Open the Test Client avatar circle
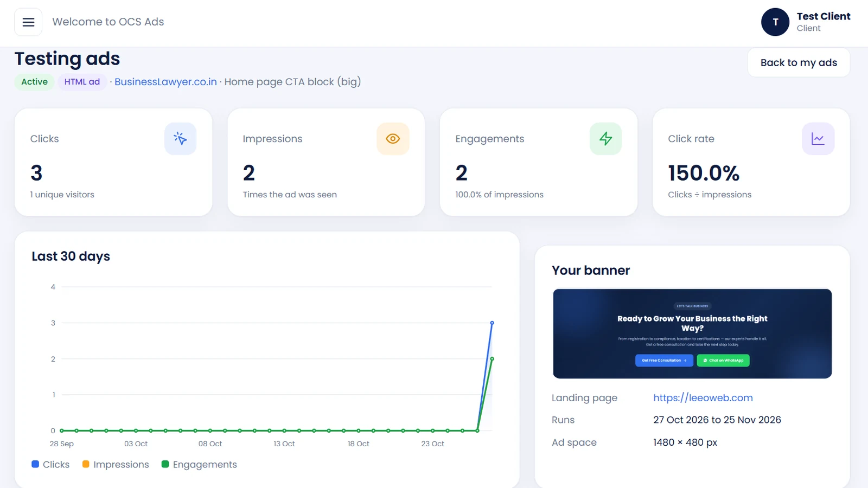 [775, 22]
